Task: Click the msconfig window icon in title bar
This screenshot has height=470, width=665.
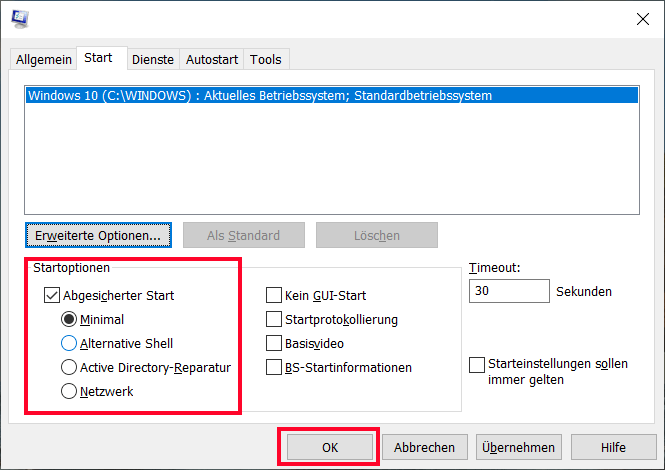Action: tap(20, 19)
